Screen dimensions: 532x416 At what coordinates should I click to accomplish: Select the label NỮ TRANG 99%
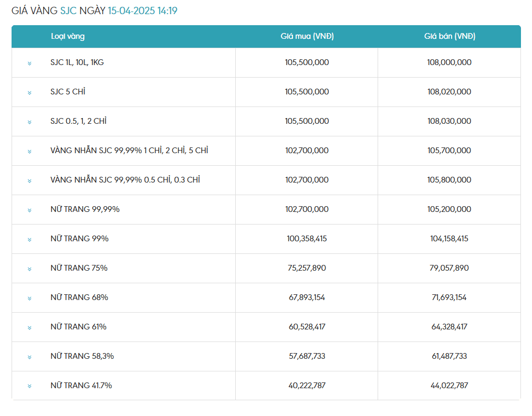(79, 239)
